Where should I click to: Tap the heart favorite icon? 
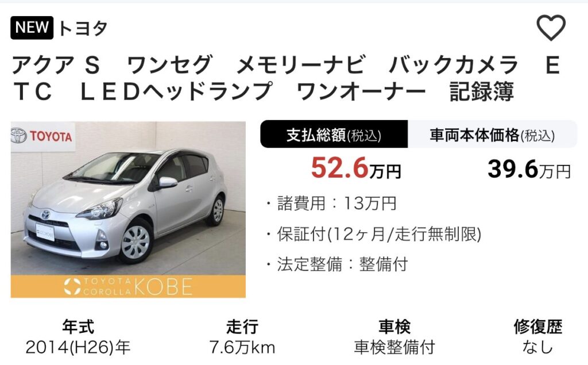tap(551, 28)
